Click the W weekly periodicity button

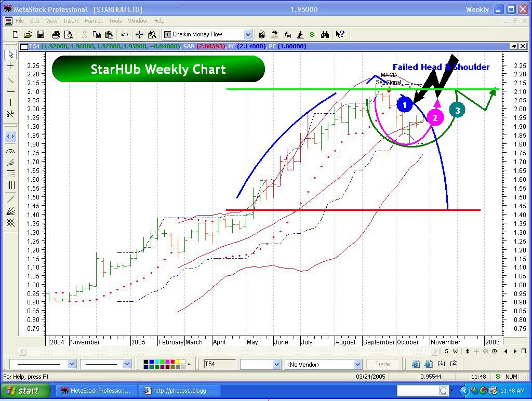point(456,351)
